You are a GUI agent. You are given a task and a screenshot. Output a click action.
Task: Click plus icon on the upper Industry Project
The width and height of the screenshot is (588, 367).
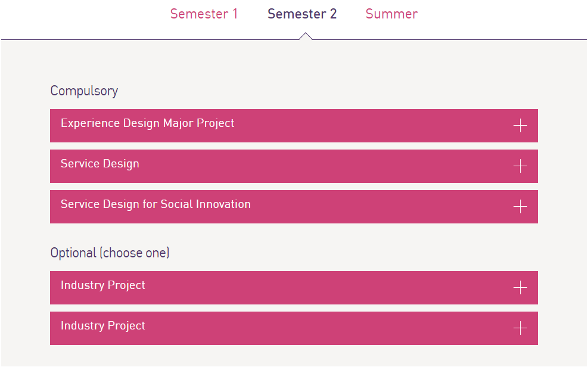pos(520,288)
